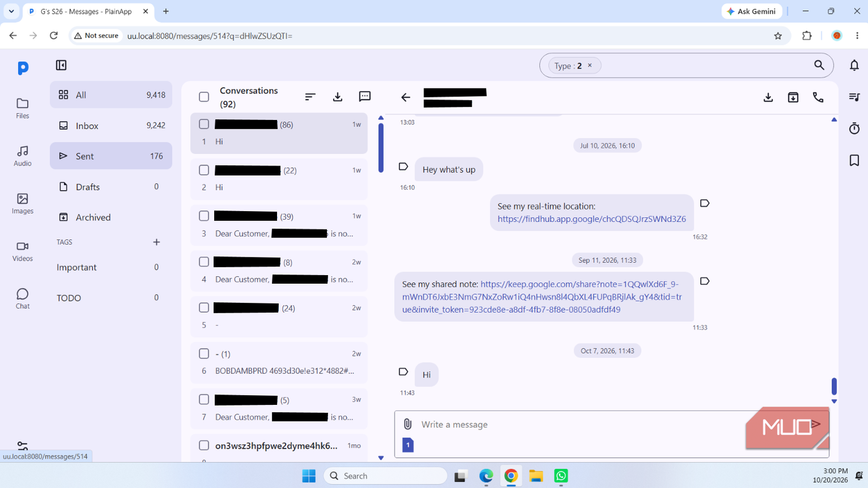Image resolution: width=868 pixels, height=488 pixels.
Task: Click Ask Gemini button
Action: (752, 11)
